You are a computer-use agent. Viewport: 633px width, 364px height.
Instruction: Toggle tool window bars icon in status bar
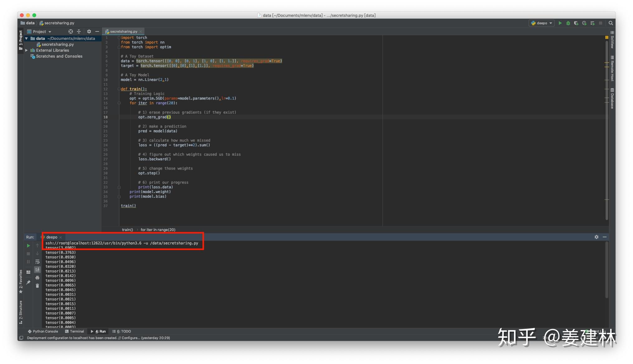pos(21,338)
